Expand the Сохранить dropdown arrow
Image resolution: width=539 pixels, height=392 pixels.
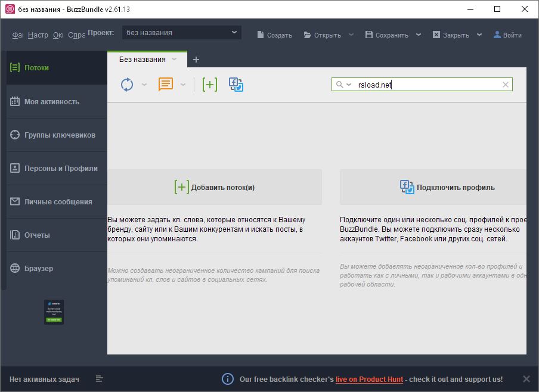pos(419,35)
